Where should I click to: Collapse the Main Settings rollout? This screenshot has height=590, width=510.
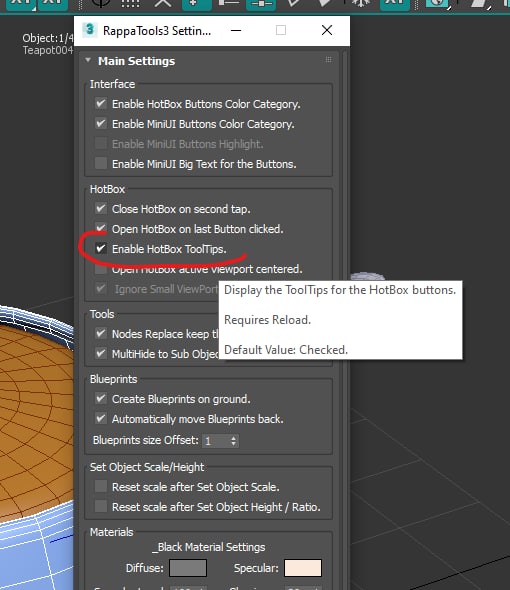[88, 61]
